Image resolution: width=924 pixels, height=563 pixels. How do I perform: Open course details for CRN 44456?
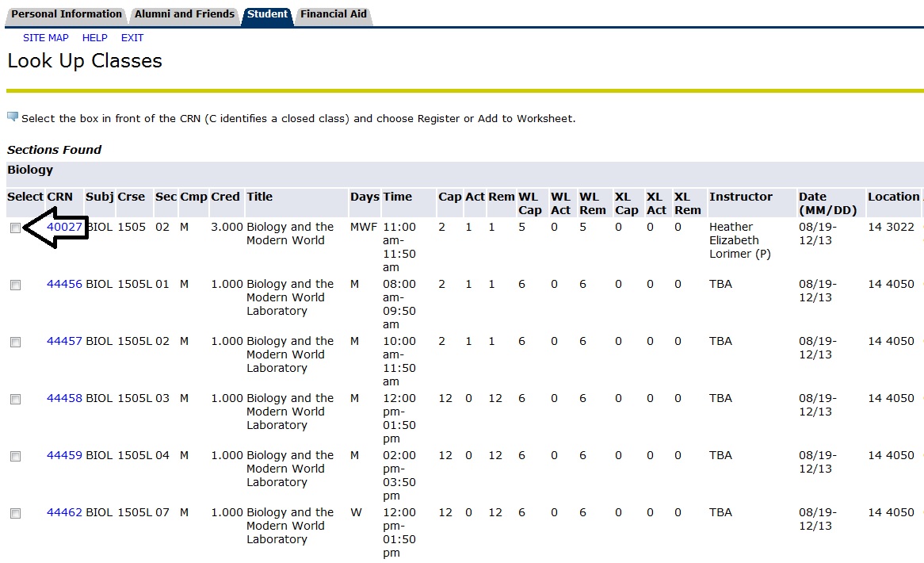click(64, 284)
